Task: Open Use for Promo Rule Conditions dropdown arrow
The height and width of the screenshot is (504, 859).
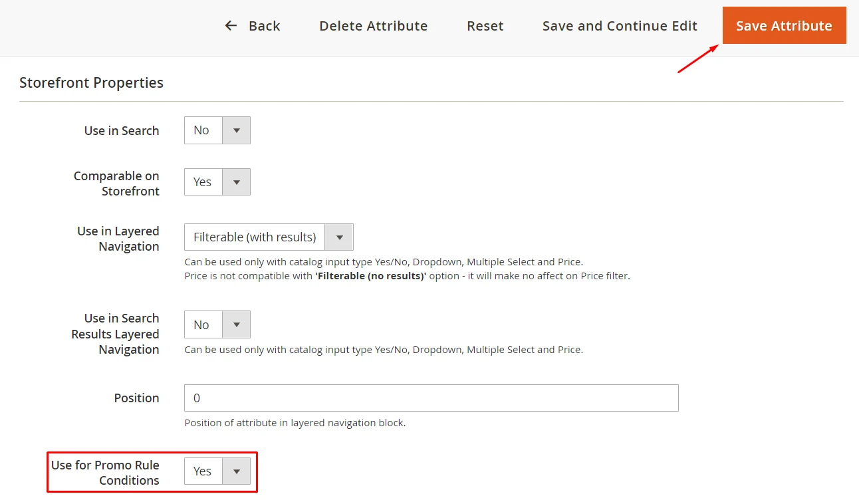Action: click(x=236, y=471)
